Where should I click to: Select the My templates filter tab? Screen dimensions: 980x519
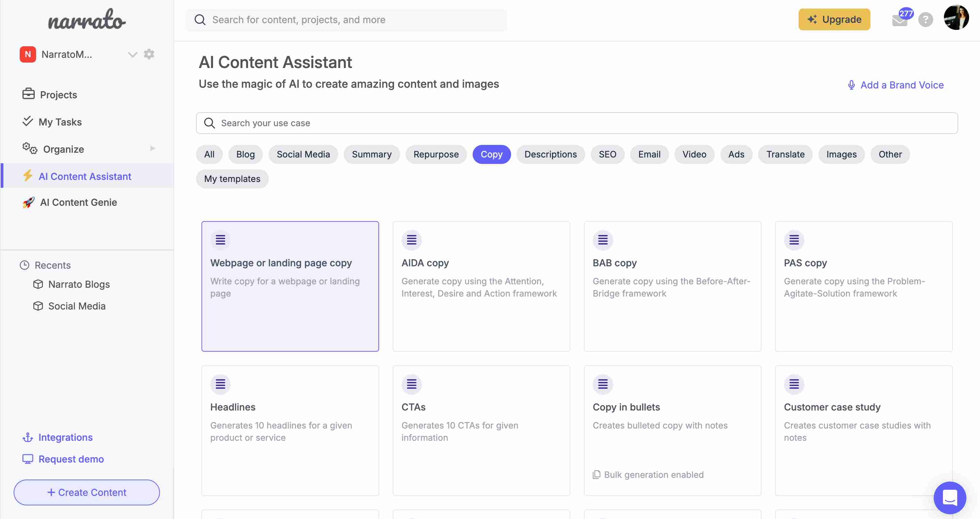[232, 179]
